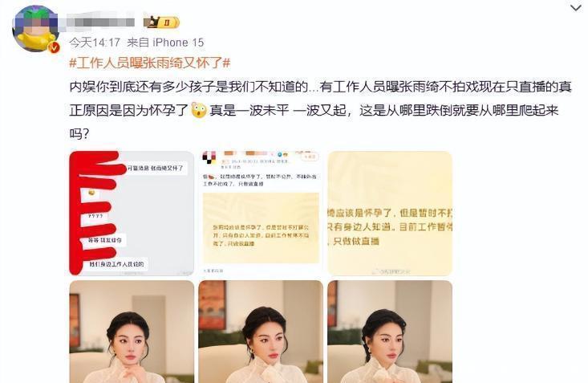The height and width of the screenshot is (383, 588).
Task: Open the bottom-middle portrait photo
Action: coord(261,332)
